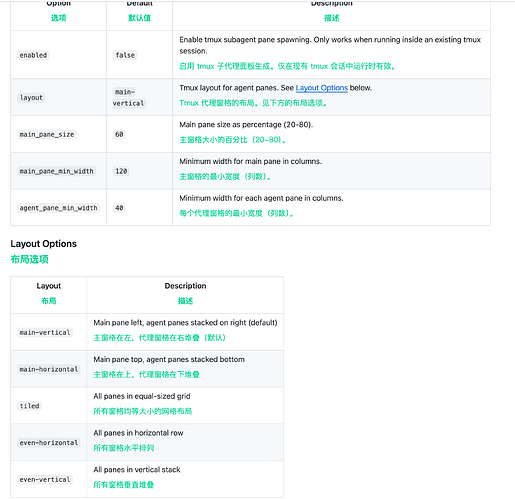Image resolution: width=515 pixels, height=500 pixels.
Task: Select the 'layout' option name
Action: pyautogui.click(x=31, y=98)
